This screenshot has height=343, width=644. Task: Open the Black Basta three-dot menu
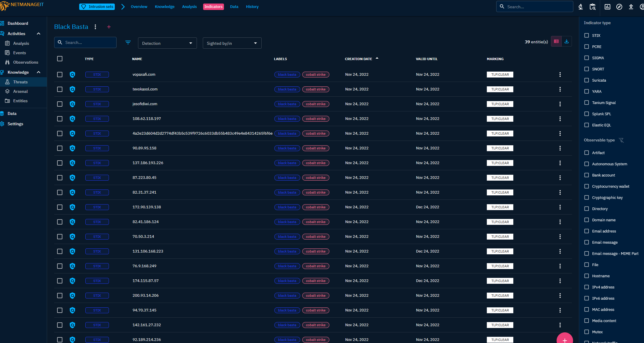coord(95,27)
